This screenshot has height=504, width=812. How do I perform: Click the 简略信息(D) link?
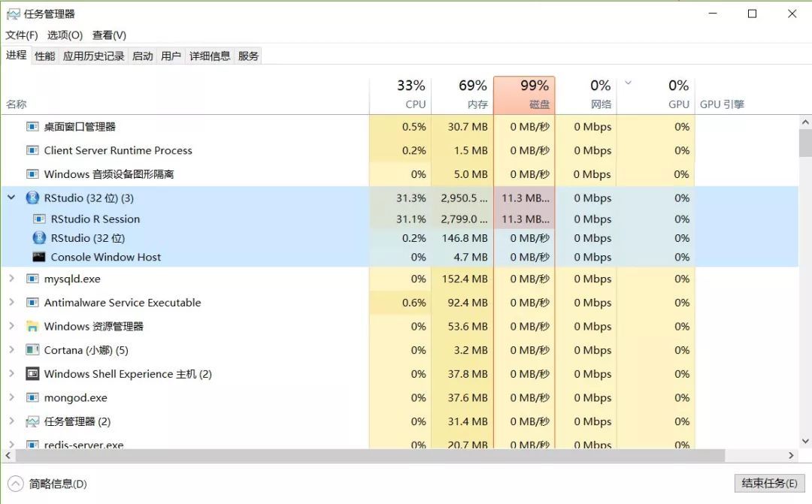tap(58, 484)
